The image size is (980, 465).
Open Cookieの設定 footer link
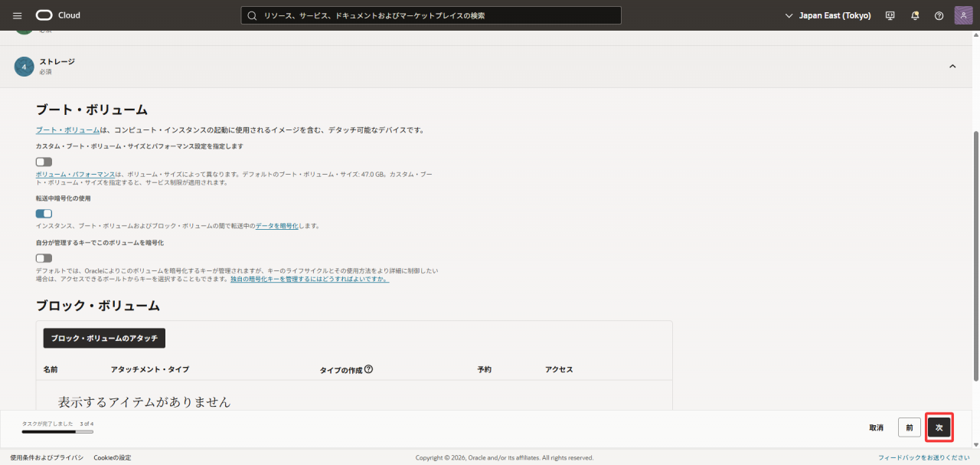(113, 457)
